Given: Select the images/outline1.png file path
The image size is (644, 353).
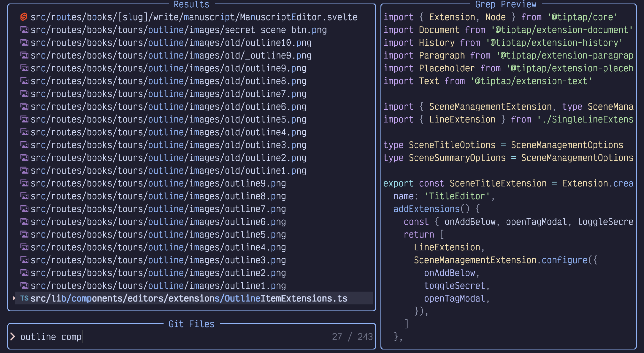Looking at the screenshot, I should coord(158,286).
